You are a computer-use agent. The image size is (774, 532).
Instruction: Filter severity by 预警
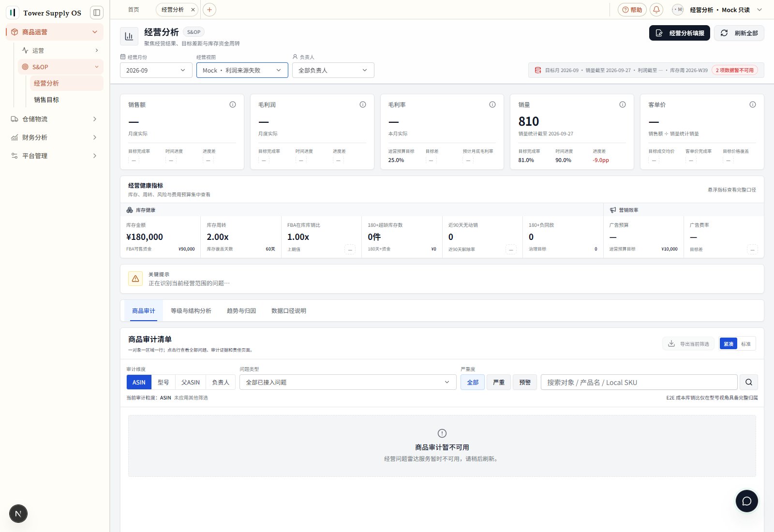(525, 382)
